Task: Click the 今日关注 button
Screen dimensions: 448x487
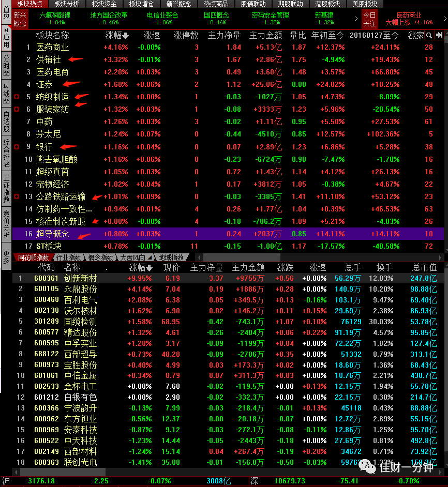Action: point(369,19)
